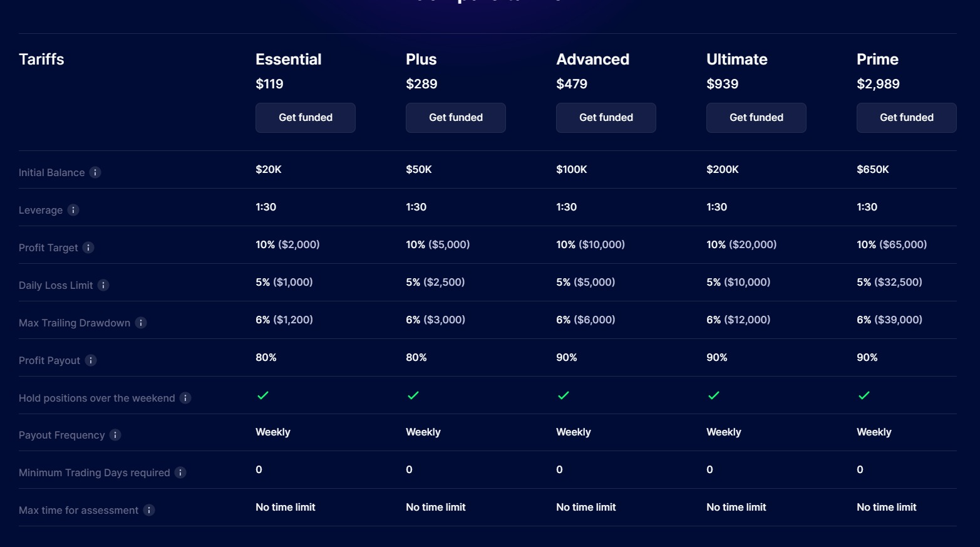Click the Prime weekend hold checkmark
This screenshot has width=980, height=547.
(x=864, y=395)
